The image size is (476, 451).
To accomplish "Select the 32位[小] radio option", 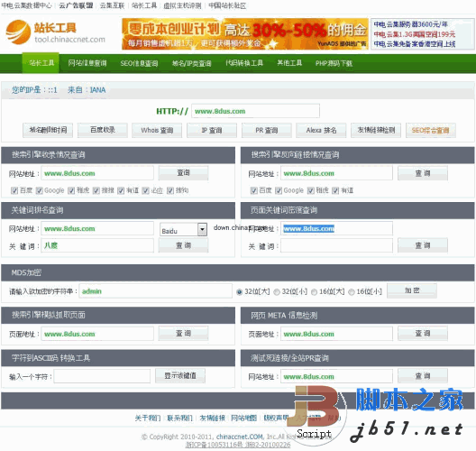I will (276, 292).
